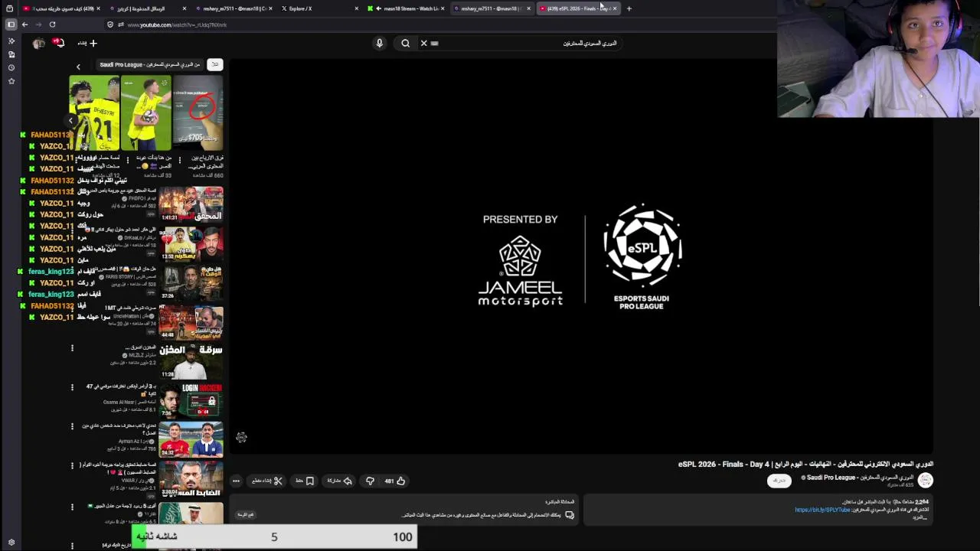980x551 pixels.
Task: Click the dislike thumbs-down button
Action: tap(370, 481)
